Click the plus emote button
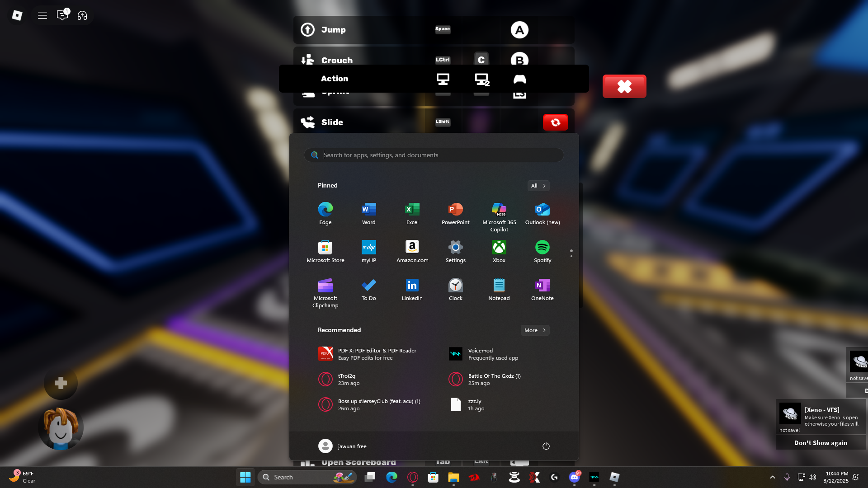The height and width of the screenshot is (488, 868). tap(61, 383)
